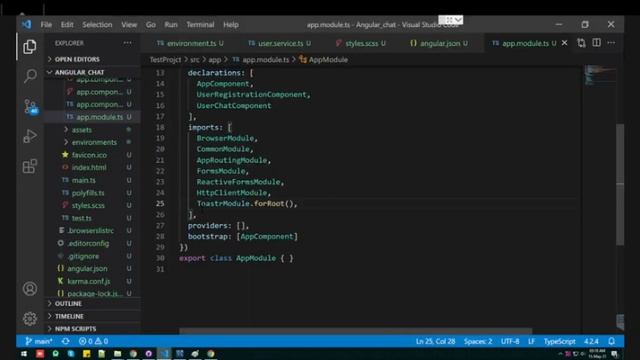Open test.ts in file tree
Screen dimensions: 640x360
coord(82,218)
